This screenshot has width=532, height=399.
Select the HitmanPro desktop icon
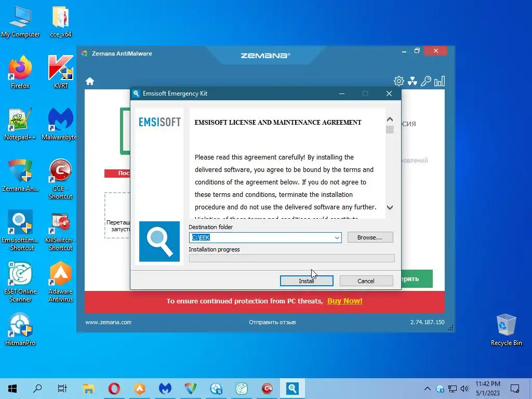click(20, 330)
